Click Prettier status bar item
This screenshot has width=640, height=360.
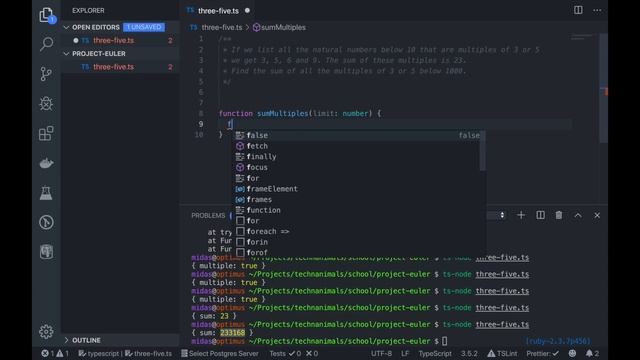coord(542,353)
